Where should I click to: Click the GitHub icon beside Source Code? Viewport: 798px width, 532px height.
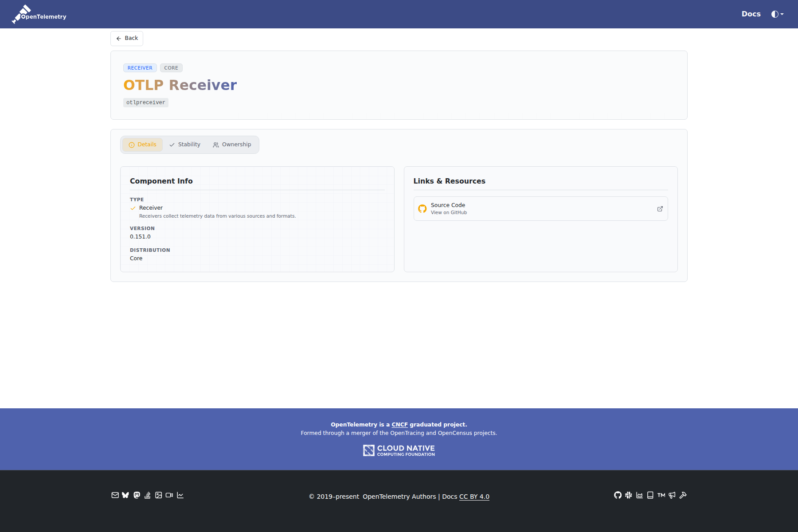(x=422, y=209)
